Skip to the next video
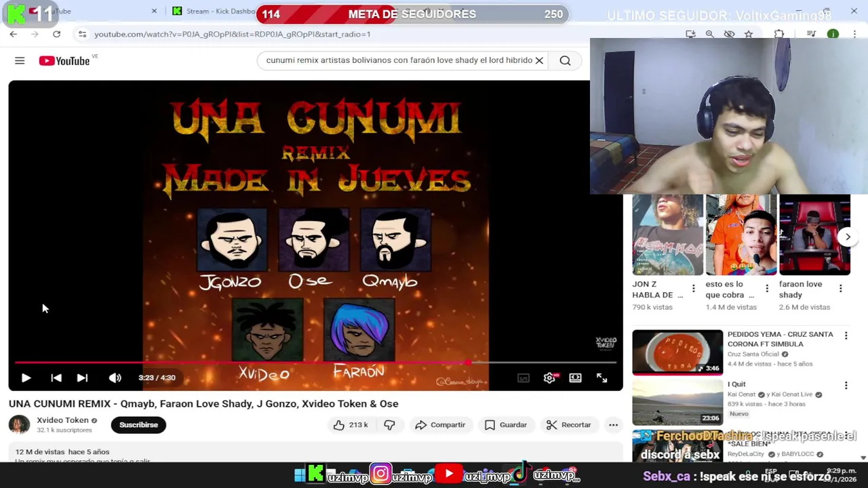Screen dimensions: 868x488 click(x=82, y=378)
